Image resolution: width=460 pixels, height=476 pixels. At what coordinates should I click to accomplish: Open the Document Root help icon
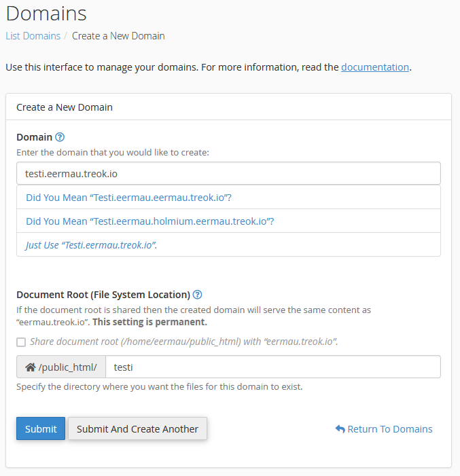[198, 295]
